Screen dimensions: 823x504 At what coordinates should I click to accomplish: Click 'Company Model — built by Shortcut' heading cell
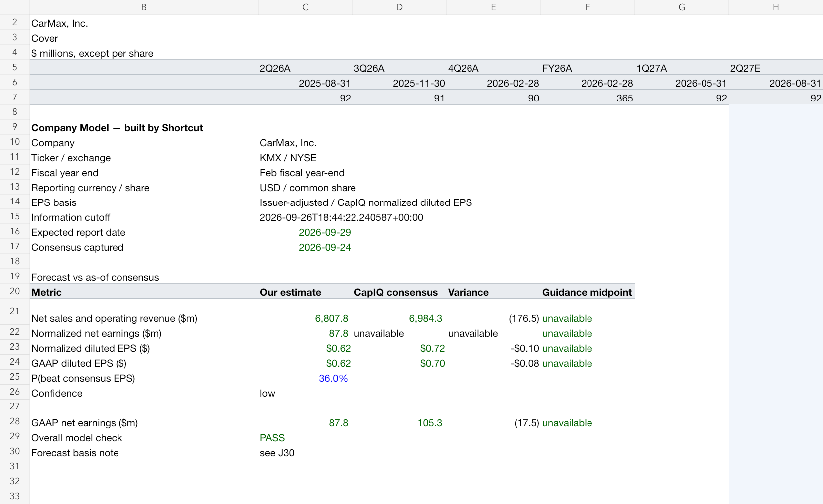tap(144, 128)
